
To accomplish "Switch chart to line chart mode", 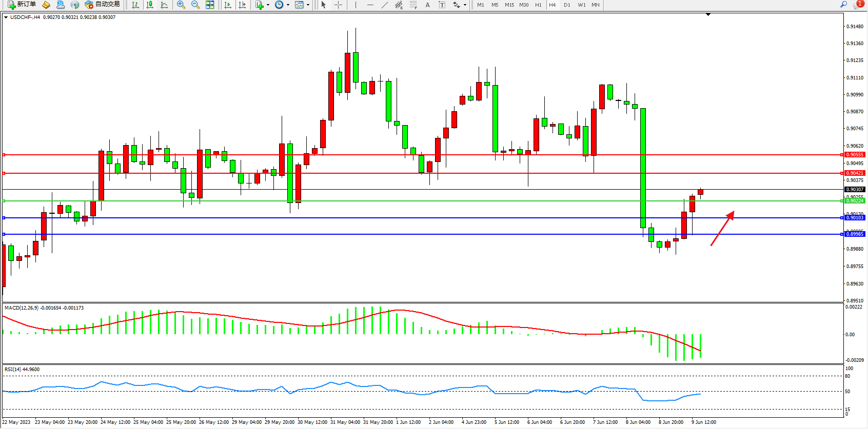I will click(164, 5).
